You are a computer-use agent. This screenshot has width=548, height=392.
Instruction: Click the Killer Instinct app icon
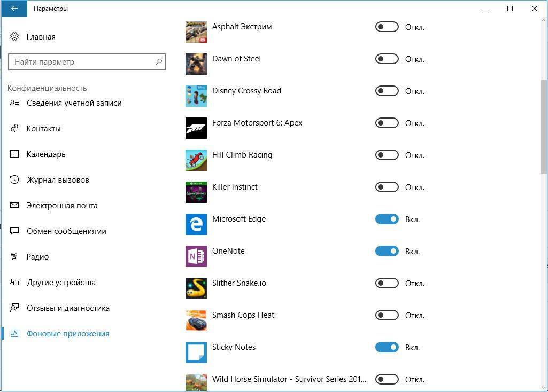tap(196, 192)
